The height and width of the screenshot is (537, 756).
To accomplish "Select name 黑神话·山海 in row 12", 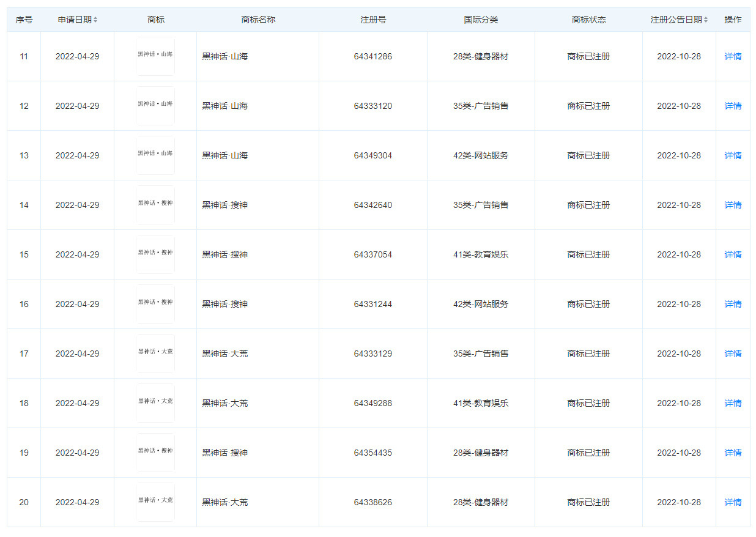I will point(225,106).
